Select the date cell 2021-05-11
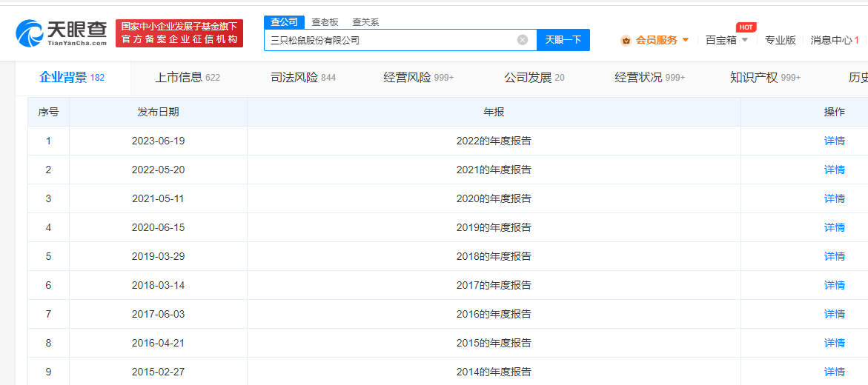This screenshot has height=385, width=868. click(x=159, y=198)
